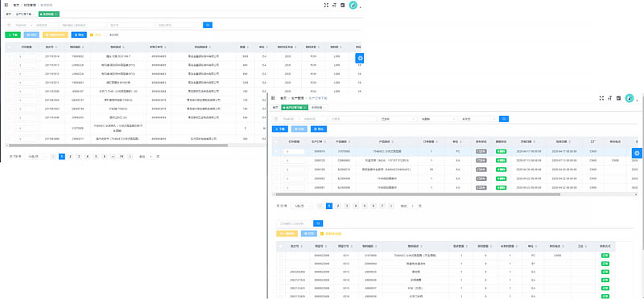Click the blue search icon button in the upper-left window

[x=208, y=25]
